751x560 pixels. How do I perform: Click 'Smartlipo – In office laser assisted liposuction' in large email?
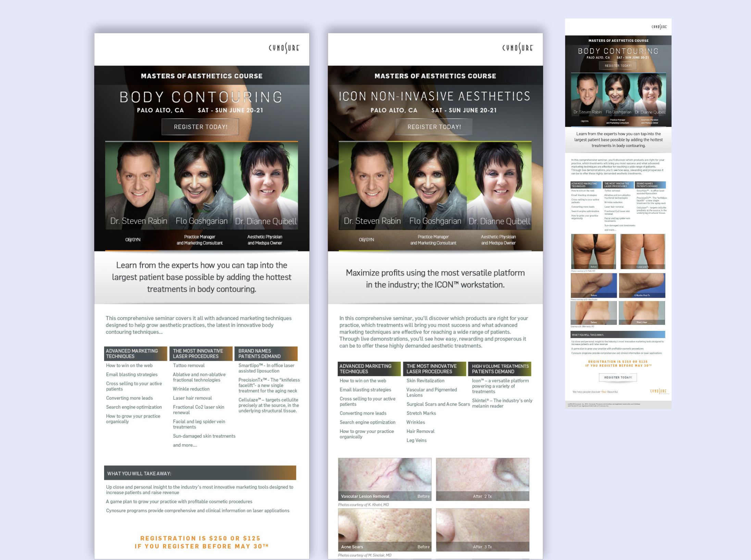pyautogui.click(x=266, y=368)
